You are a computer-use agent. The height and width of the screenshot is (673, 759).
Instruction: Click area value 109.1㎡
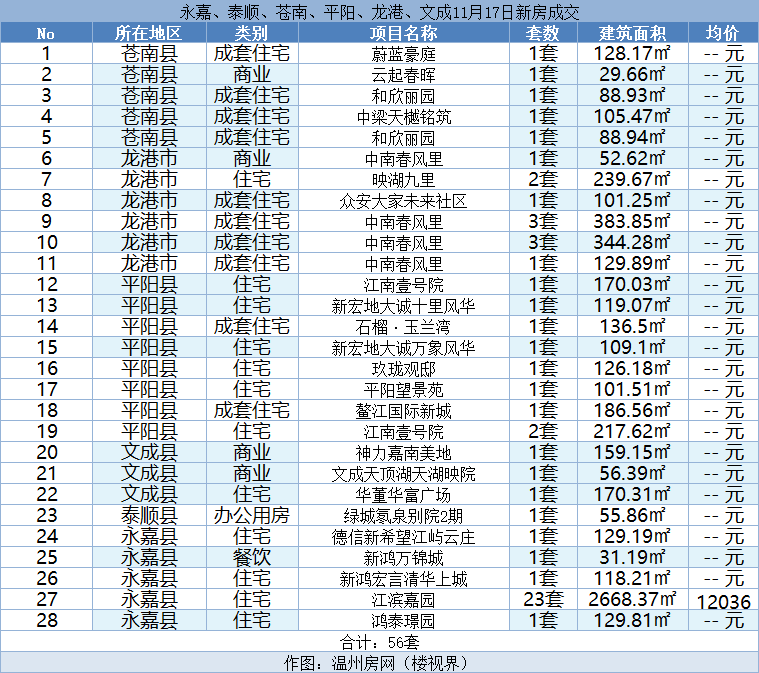(x=632, y=347)
